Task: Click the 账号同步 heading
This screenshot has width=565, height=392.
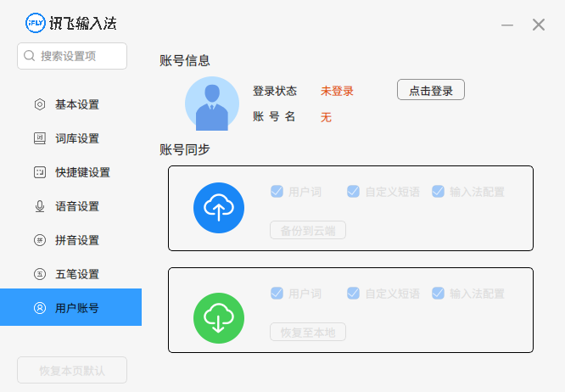Action: point(185,149)
